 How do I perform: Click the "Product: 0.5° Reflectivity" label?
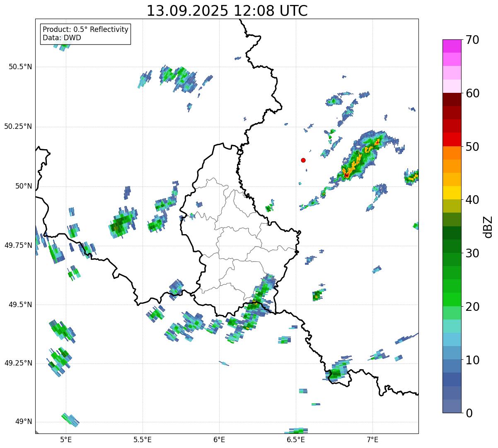coord(85,30)
